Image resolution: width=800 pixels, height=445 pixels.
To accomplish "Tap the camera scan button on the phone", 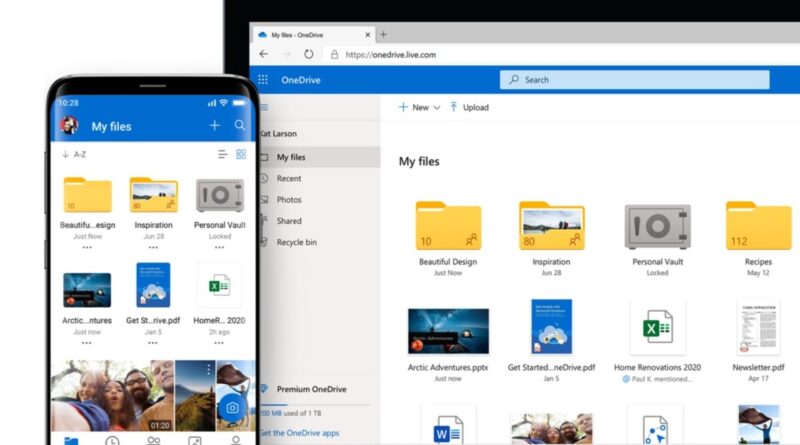I will [x=232, y=407].
